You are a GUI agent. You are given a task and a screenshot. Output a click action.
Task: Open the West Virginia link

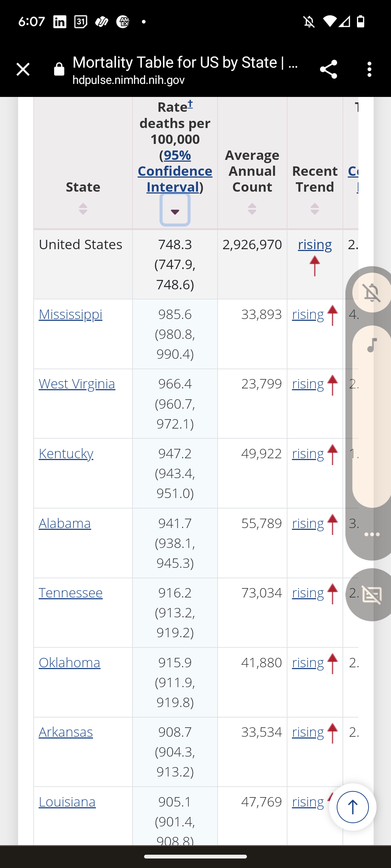pyautogui.click(x=77, y=384)
